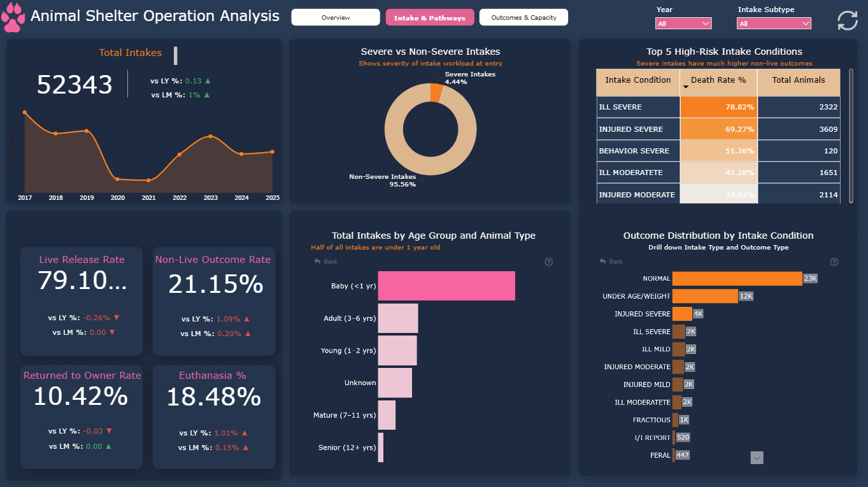Select the Baby (<1 yr) bar

[x=446, y=286]
